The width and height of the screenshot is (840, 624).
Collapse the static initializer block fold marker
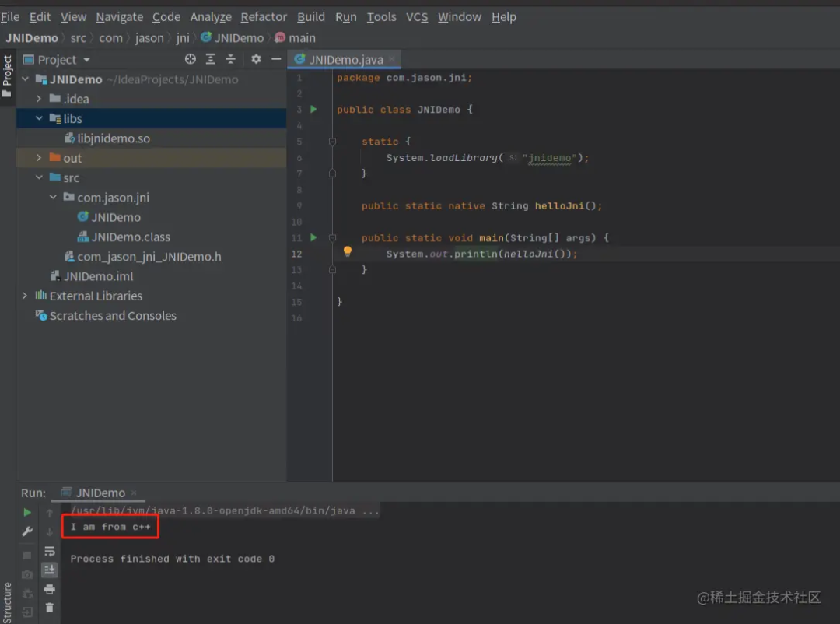332,142
